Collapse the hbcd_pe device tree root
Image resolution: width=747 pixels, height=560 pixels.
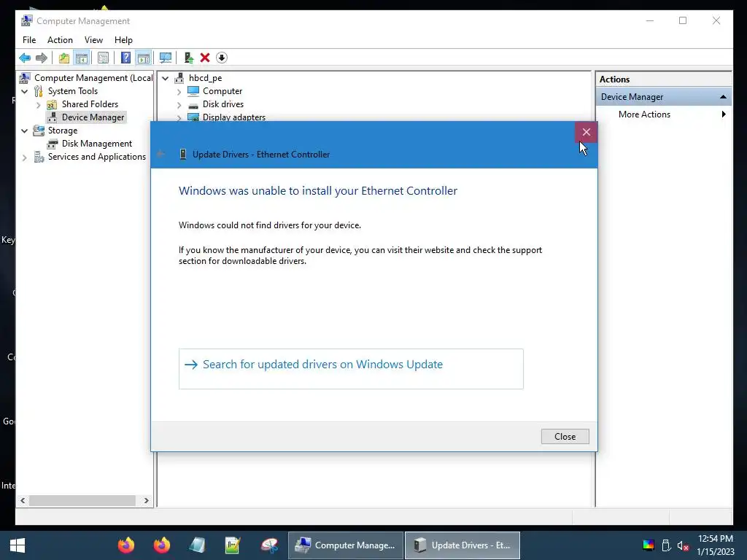166,78
